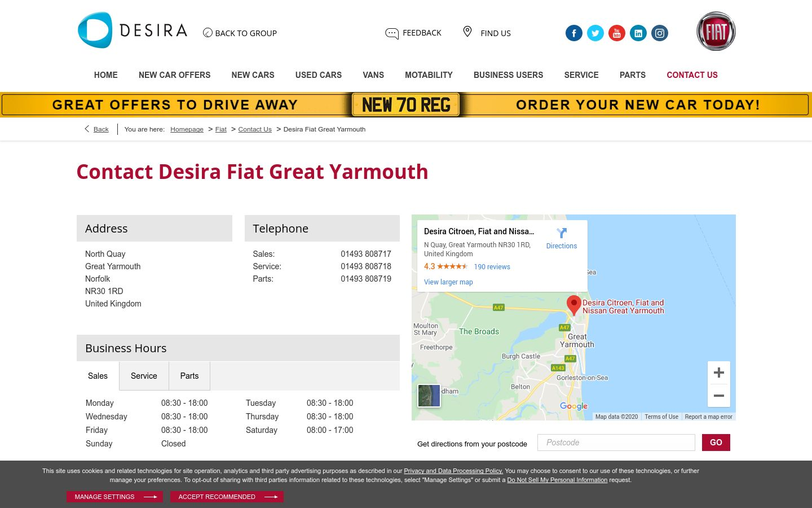The width and height of the screenshot is (812, 508).
Task: Click the Fiat brand logo
Action: 716,31
